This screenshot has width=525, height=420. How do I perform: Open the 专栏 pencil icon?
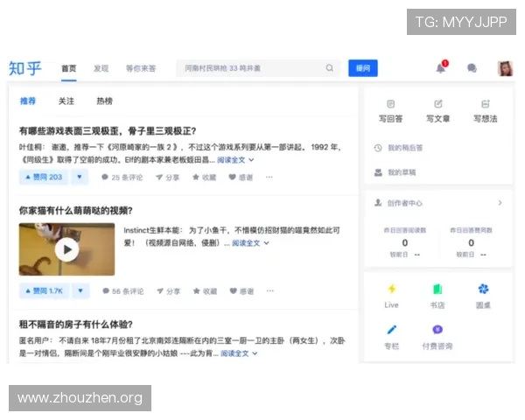(x=391, y=330)
